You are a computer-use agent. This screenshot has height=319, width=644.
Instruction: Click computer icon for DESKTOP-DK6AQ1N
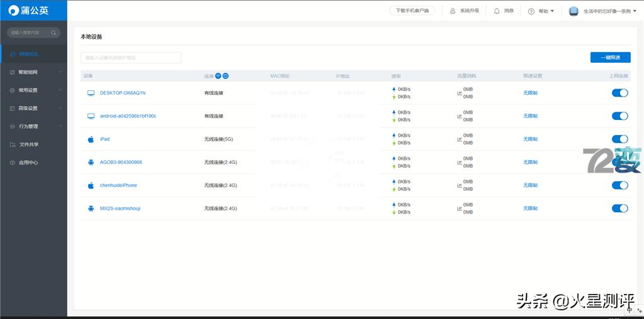point(91,93)
